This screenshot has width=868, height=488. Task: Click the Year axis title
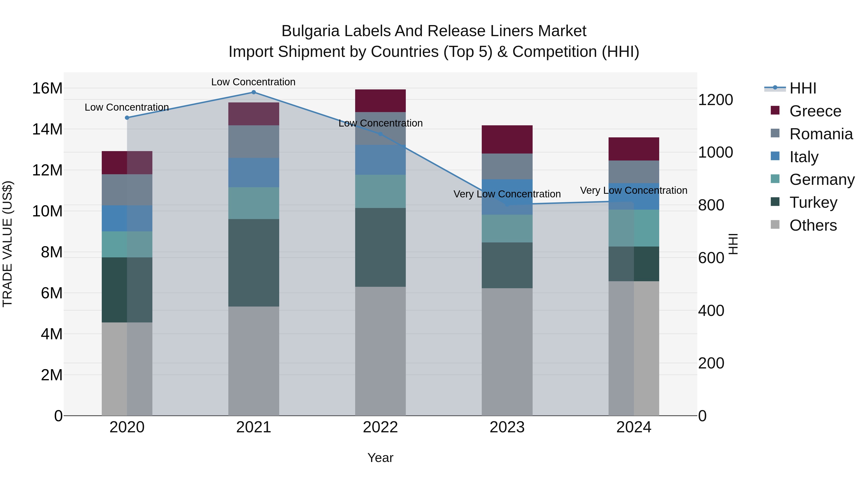380,458
